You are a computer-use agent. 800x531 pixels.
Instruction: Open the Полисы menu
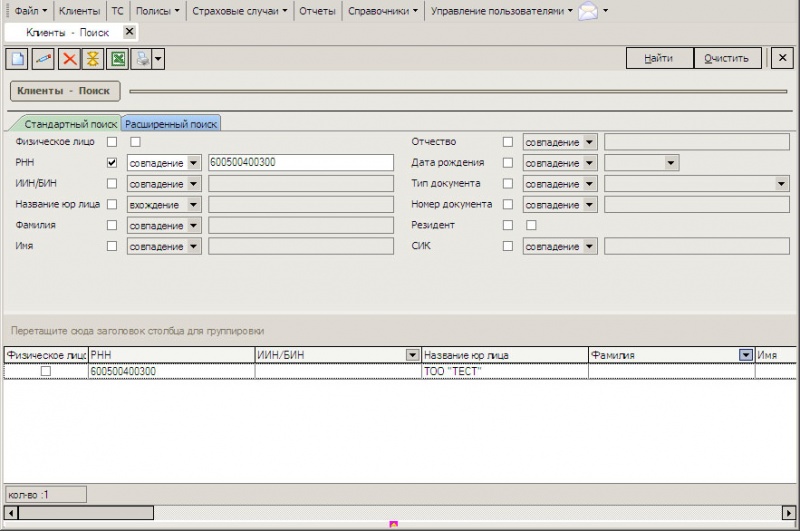pos(158,12)
